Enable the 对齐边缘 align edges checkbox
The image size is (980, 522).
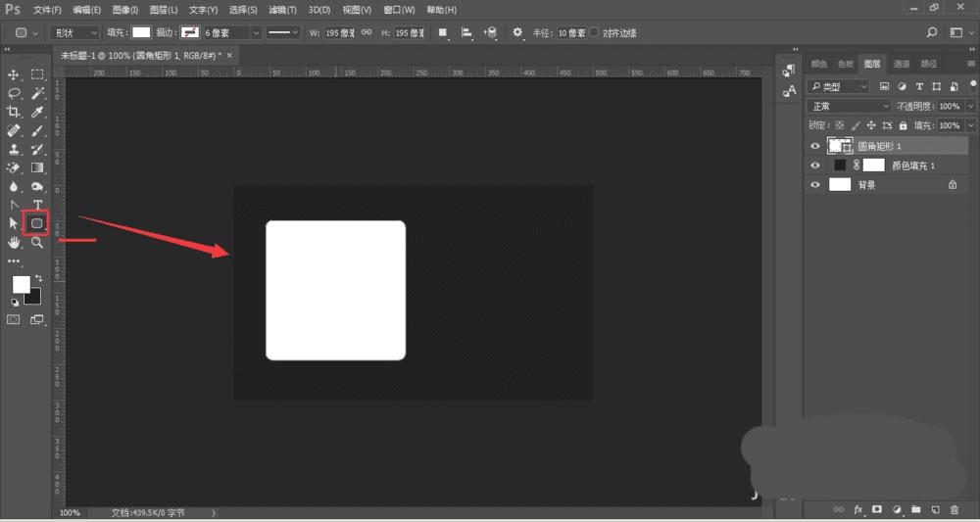(596, 32)
